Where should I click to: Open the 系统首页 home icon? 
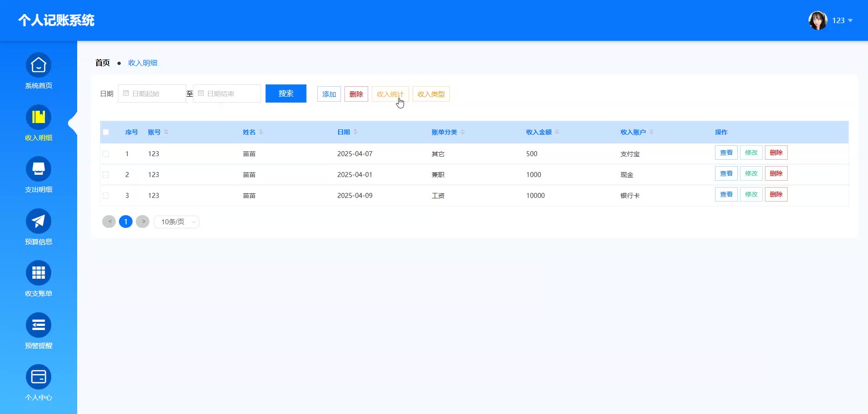39,66
